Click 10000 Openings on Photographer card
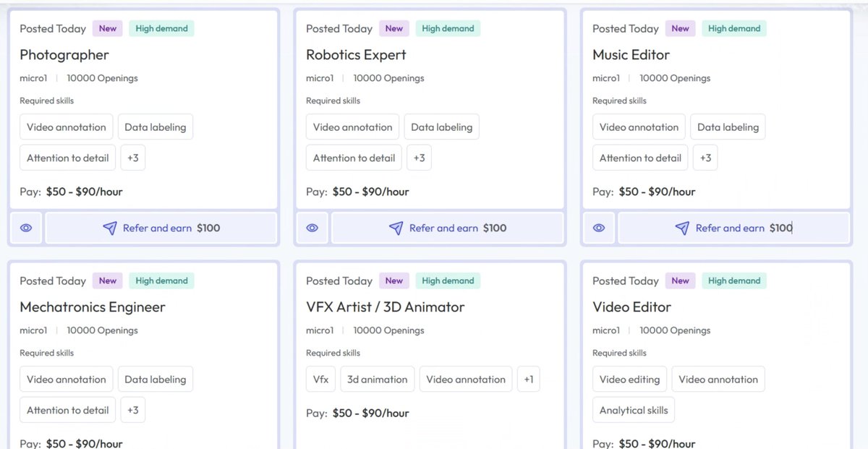The width and height of the screenshot is (868, 449). pyautogui.click(x=102, y=78)
